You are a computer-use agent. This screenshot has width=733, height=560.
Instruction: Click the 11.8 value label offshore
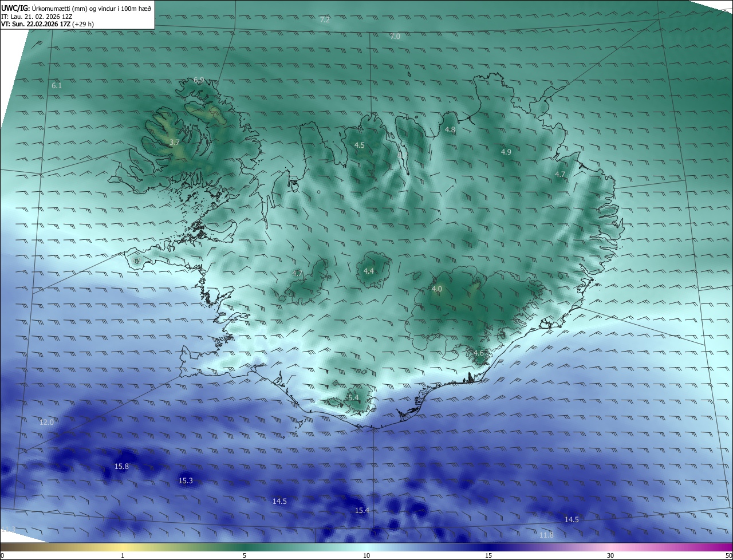pyautogui.click(x=547, y=535)
